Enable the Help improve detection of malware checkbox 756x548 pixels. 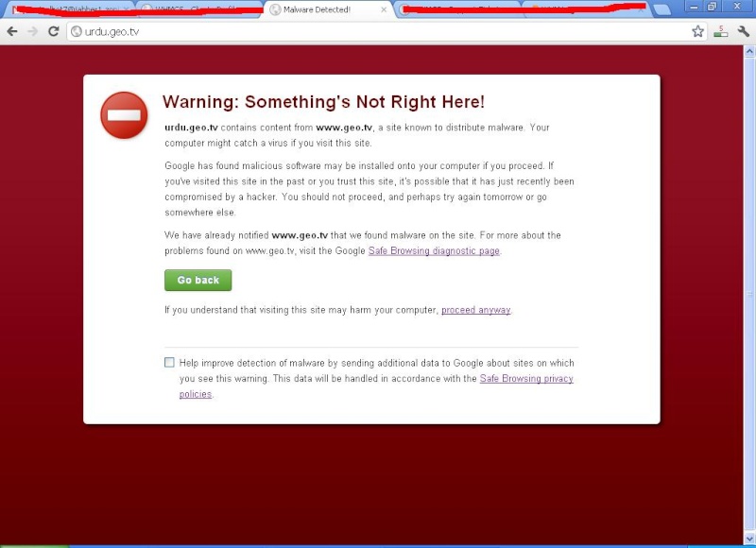(169, 363)
